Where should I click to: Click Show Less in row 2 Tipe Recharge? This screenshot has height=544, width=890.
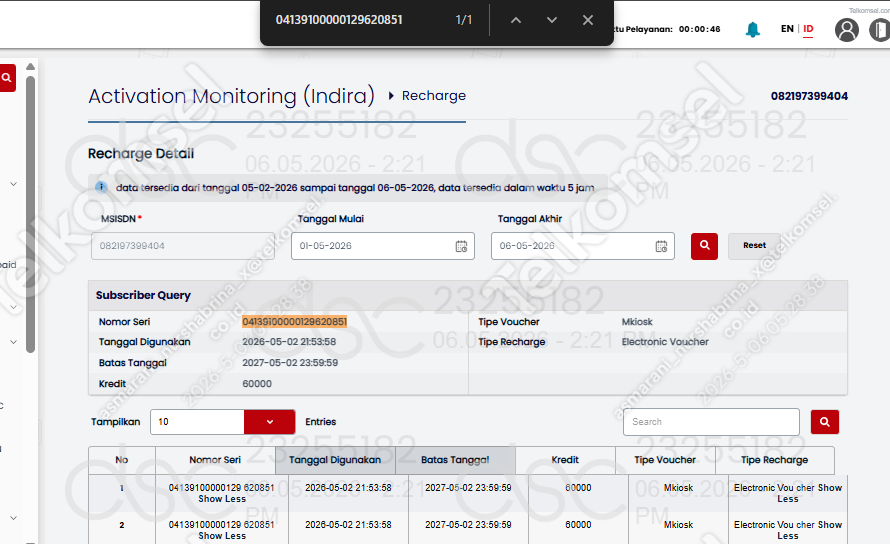coord(812,530)
